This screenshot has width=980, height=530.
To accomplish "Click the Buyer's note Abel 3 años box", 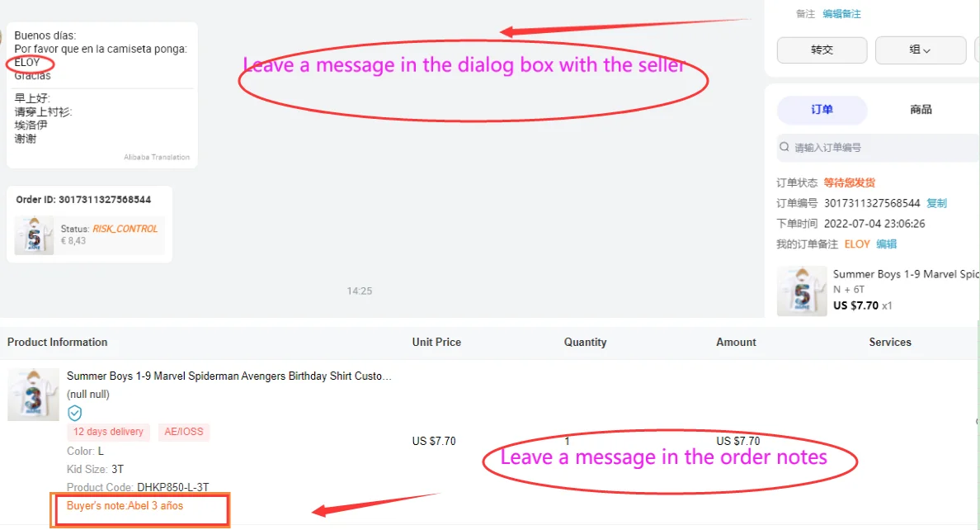I will click(140, 509).
